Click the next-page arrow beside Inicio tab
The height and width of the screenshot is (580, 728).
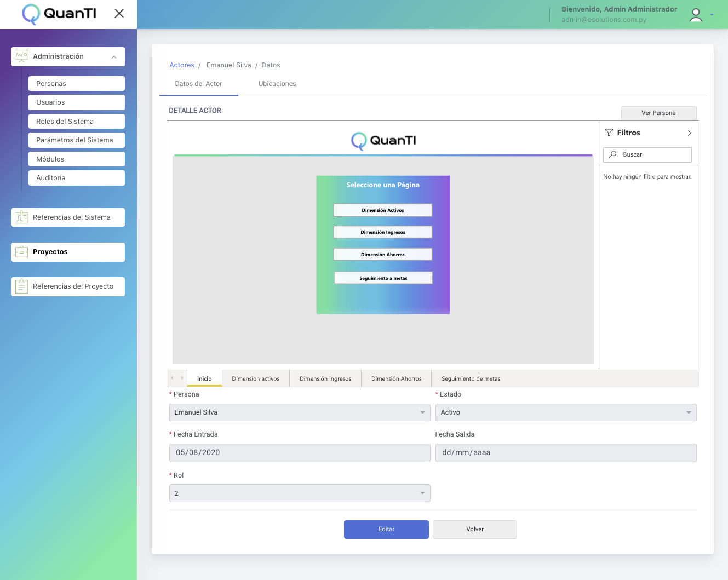click(182, 378)
